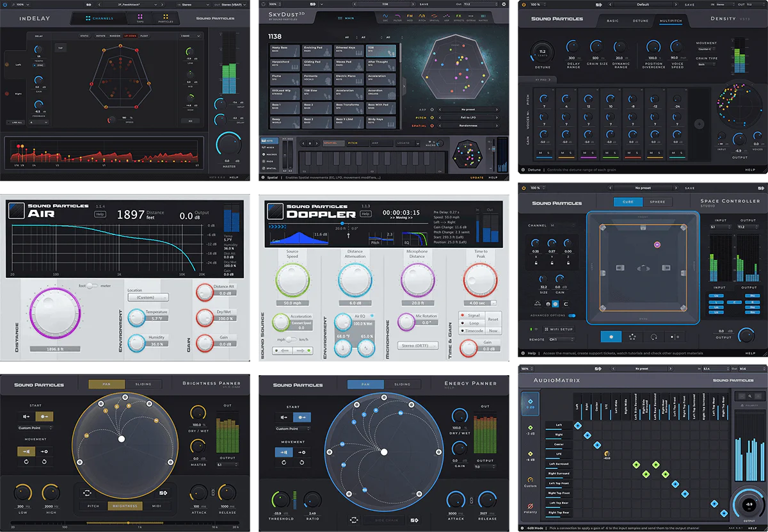Click the Link All button in InDelay
The image size is (768, 532).
(17, 122)
